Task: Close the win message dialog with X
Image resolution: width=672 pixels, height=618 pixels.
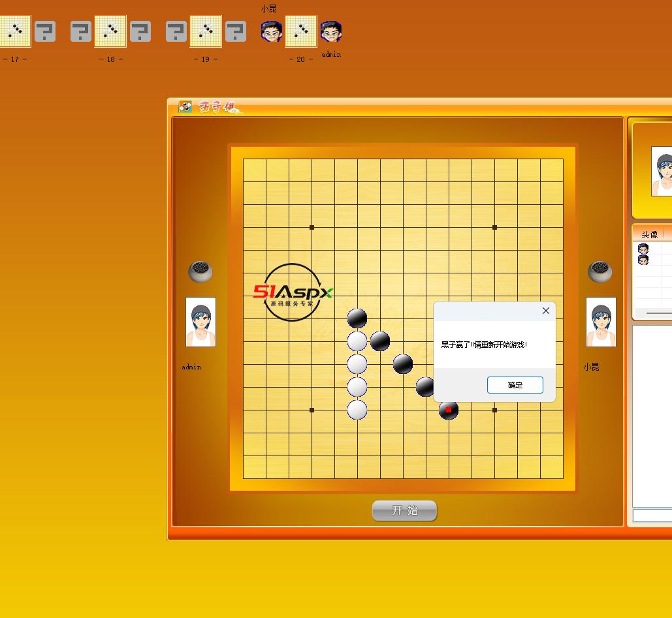Action: coord(545,311)
